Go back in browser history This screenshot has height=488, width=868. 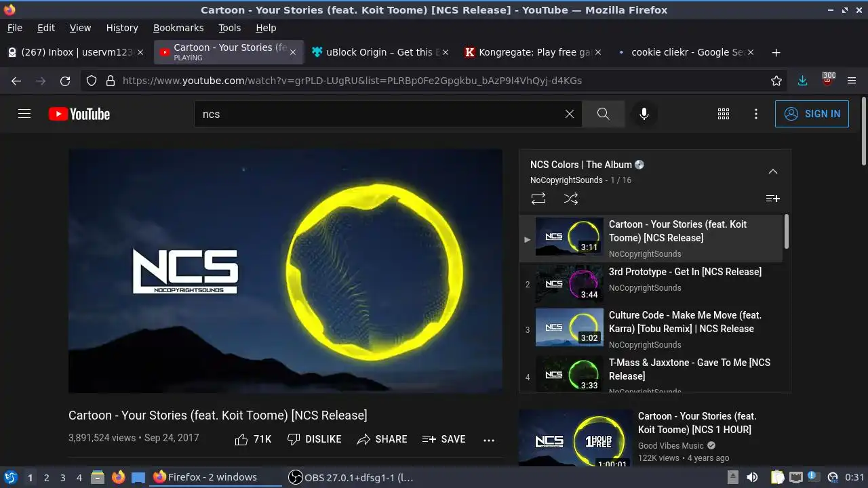pos(16,81)
